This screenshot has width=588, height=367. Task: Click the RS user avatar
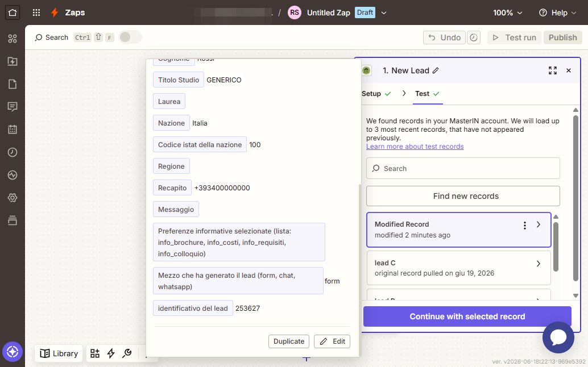point(295,12)
